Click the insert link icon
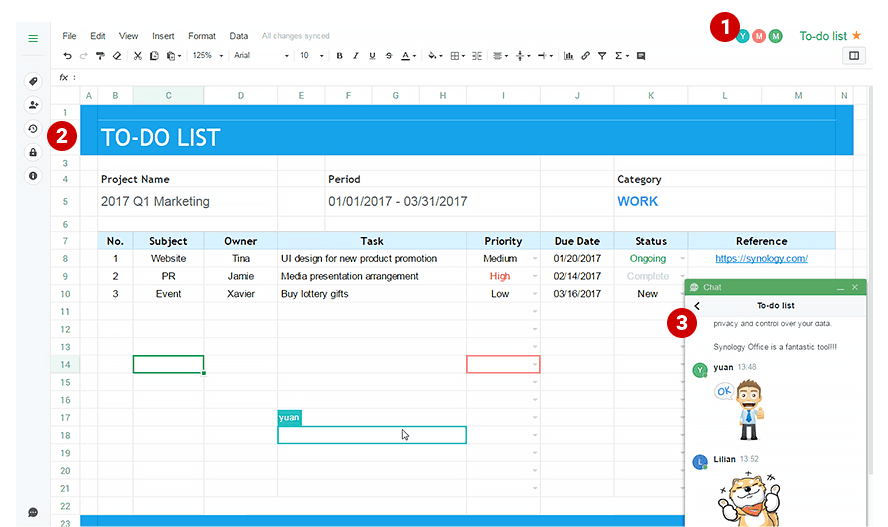888x527 pixels. [585, 55]
